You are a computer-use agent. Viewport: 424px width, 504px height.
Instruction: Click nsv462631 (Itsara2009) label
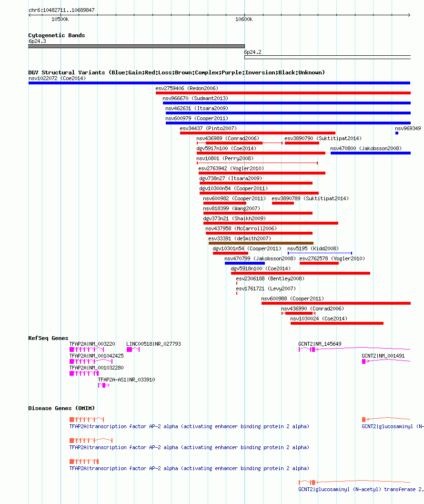197,108
